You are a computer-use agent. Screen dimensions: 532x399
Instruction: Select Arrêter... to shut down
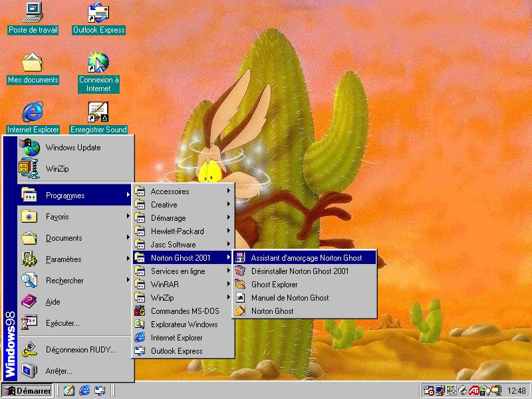[x=75, y=371]
